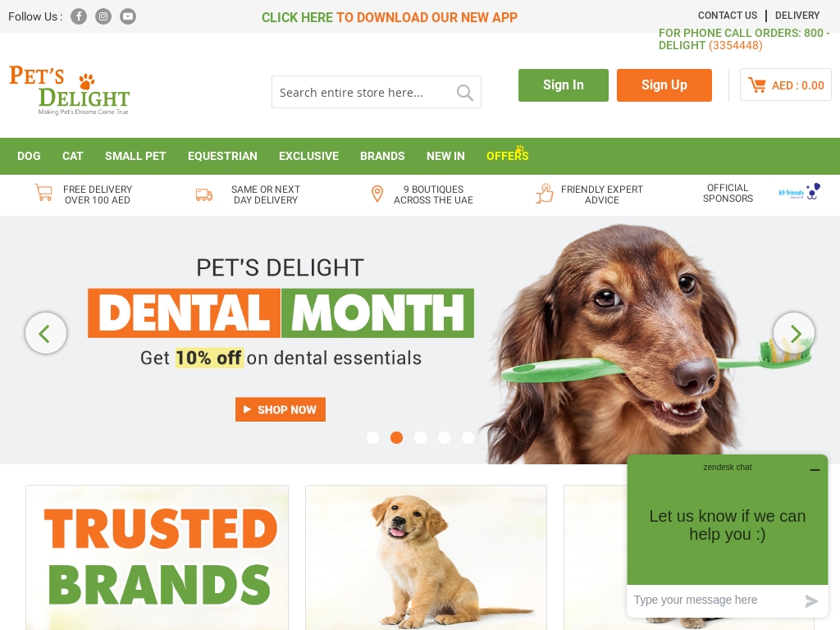Send the chat message arrow icon

tap(811, 600)
